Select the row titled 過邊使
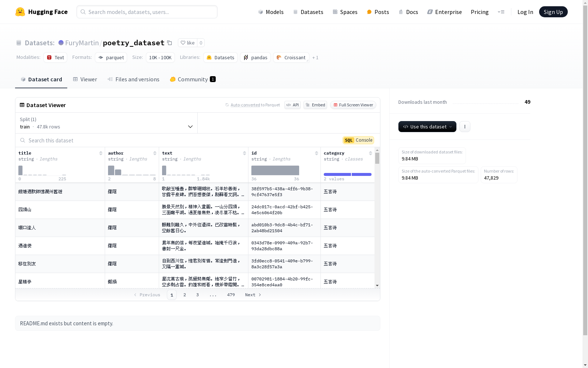Screen dimensions: 588x368 click(x=195, y=246)
